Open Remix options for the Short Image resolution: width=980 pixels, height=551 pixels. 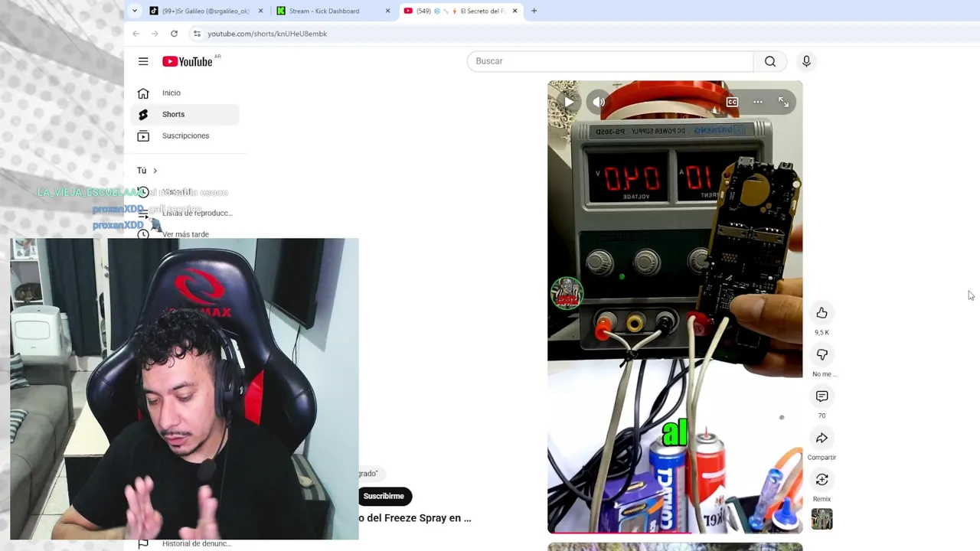click(822, 479)
